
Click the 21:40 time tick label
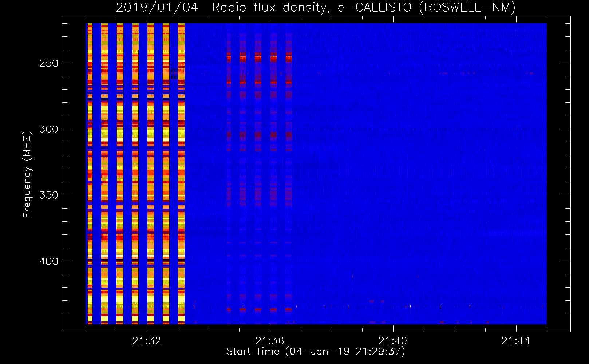coord(393,341)
